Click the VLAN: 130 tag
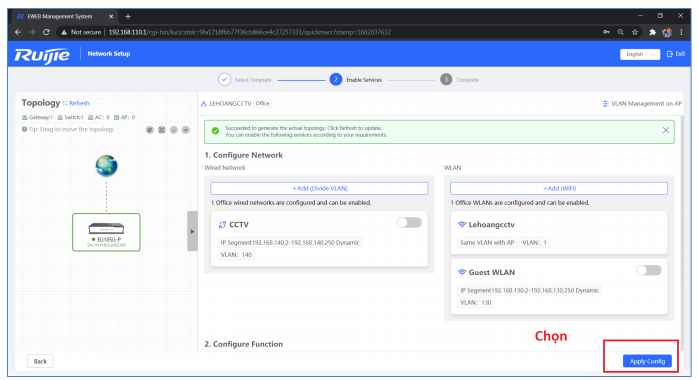This screenshot has width=698, height=380. pos(476,303)
